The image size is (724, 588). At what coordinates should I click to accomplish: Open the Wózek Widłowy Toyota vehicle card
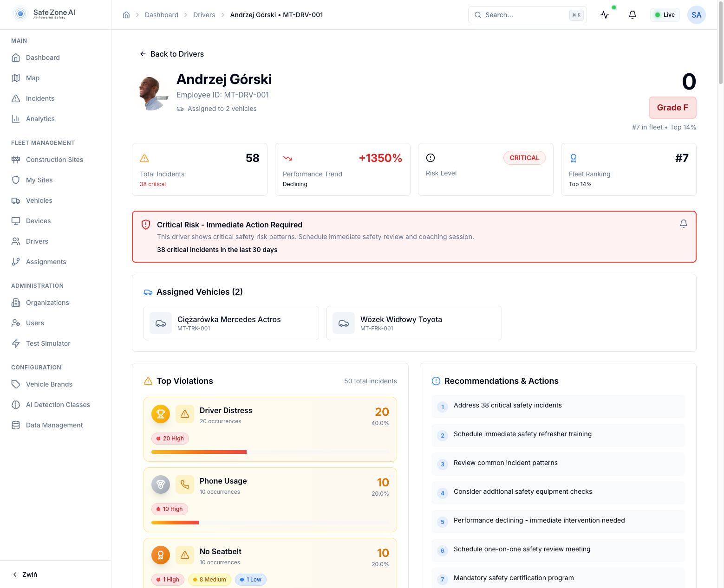414,323
